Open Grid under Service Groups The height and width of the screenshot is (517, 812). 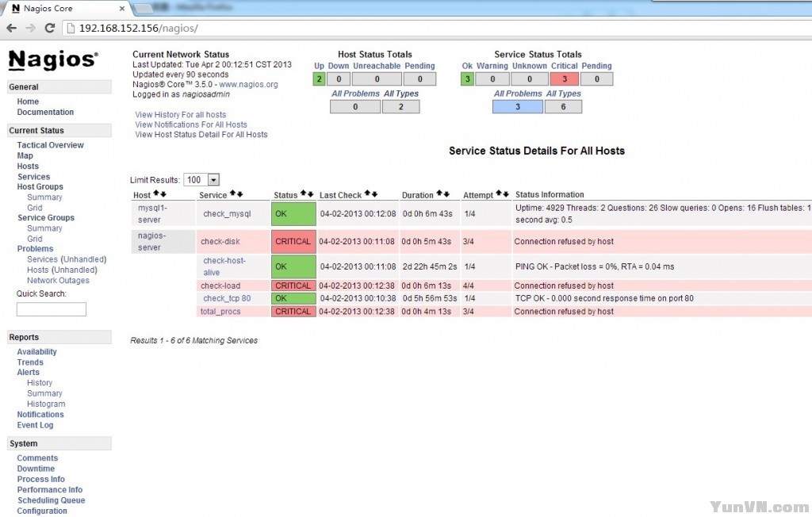coord(35,239)
